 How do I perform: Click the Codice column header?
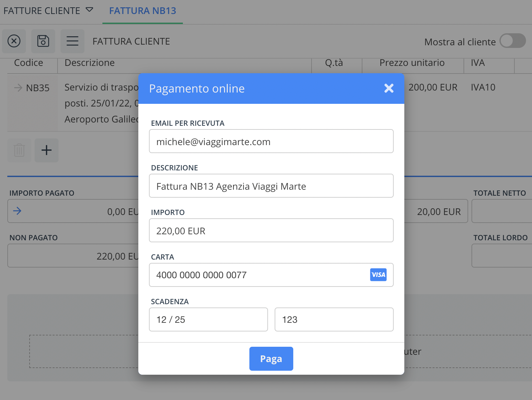pos(29,63)
